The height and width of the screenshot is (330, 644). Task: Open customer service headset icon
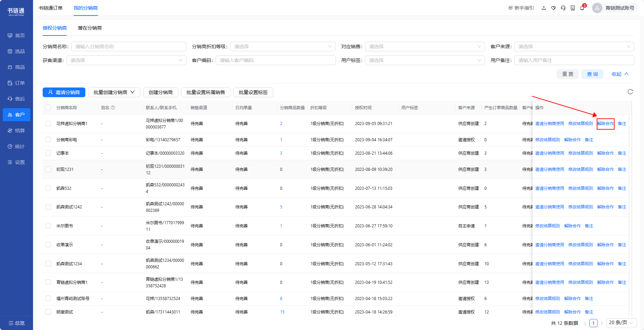tap(563, 8)
